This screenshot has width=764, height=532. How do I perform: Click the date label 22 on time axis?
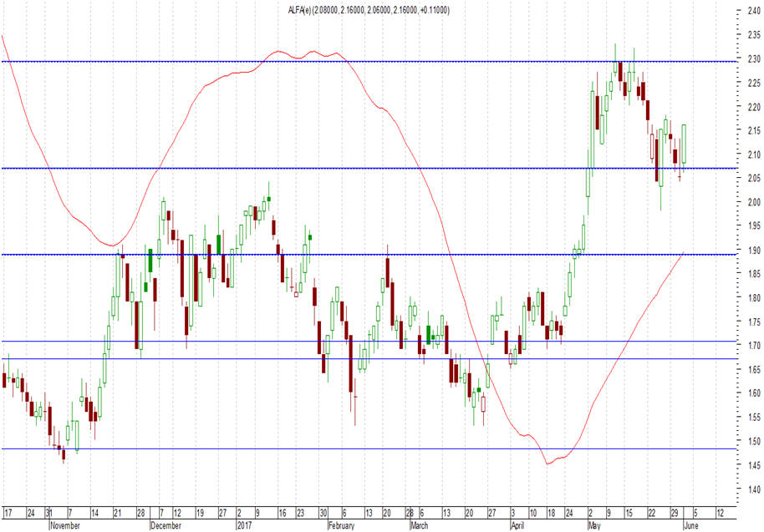click(x=651, y=513)
